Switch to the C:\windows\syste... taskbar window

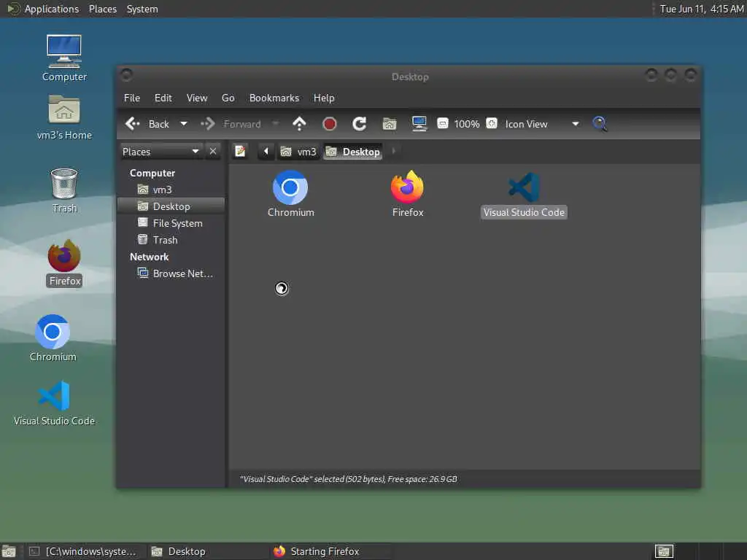(84, 551)
